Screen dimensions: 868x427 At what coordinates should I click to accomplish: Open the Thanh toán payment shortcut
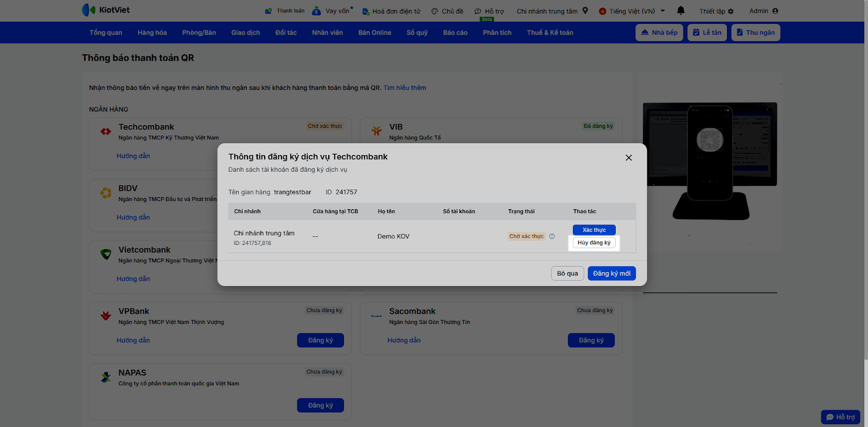285,11
